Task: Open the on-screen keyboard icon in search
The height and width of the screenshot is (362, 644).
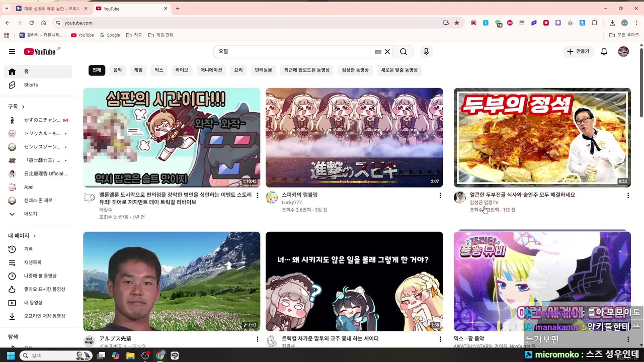Action: pyautogui.click(x=378, y=52)
